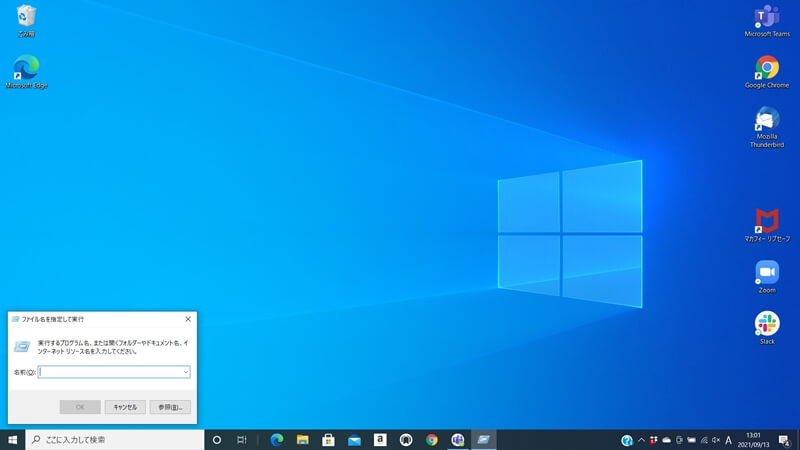This screenshot has height=450, width=800.
Task: Select the Google Chrome desktop shortcut
Action: pos(767,72)
